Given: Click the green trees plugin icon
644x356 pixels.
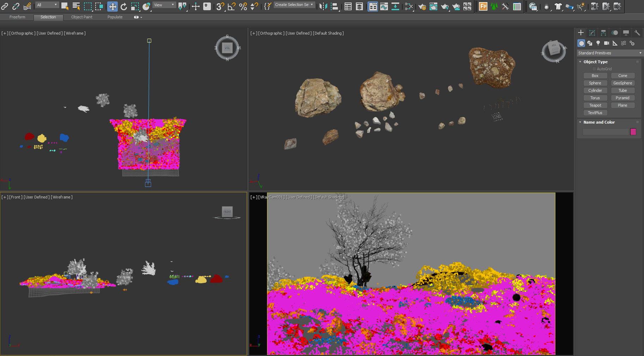Looking at the screenshot, I should tap(494, 6).
